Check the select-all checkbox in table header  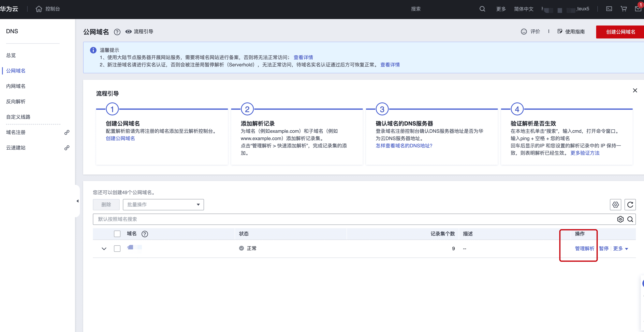pyautogui.click(x=117, y=234)
